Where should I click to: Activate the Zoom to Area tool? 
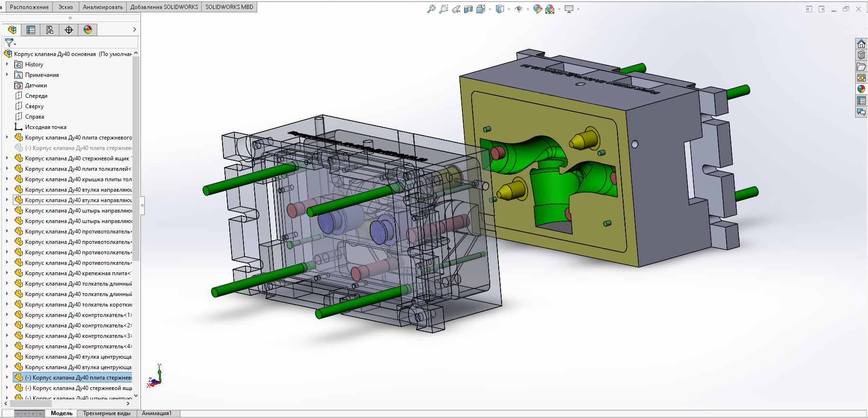click(x=443, y=9)
